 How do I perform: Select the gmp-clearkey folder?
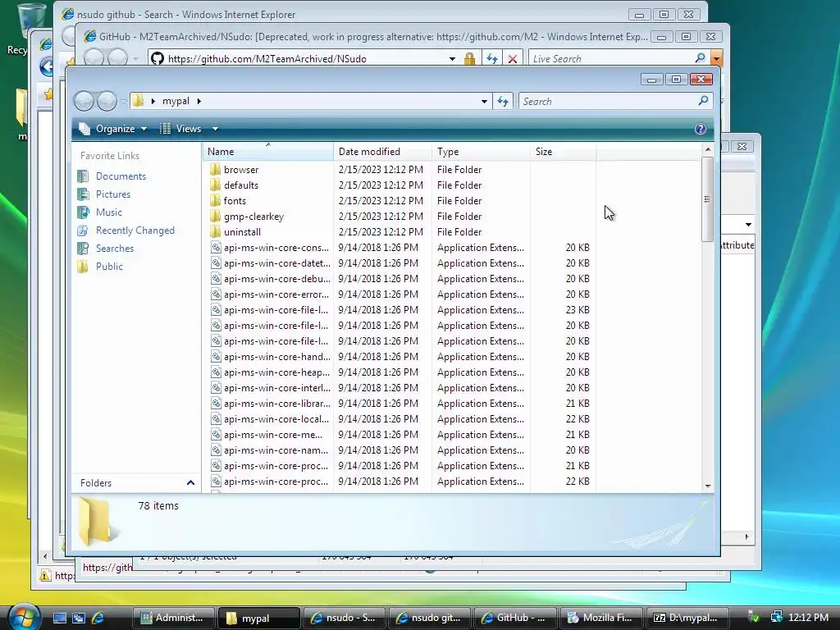pos(253,217)
